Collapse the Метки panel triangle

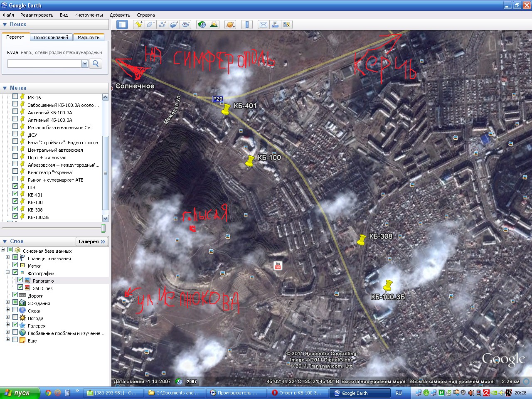coord(5,88)
